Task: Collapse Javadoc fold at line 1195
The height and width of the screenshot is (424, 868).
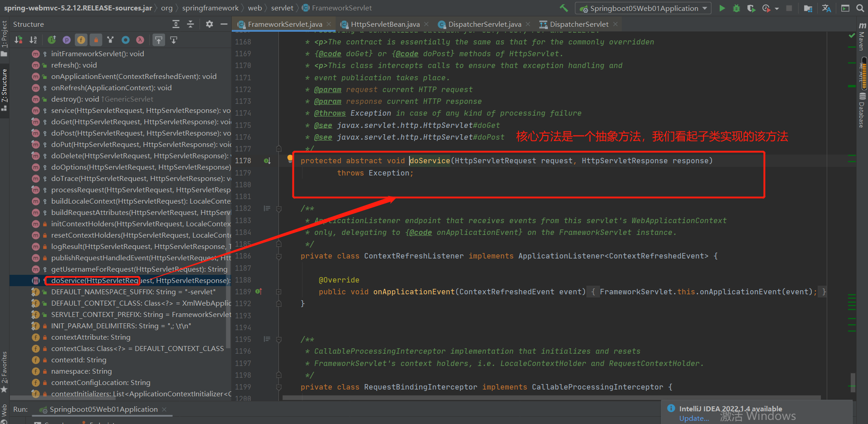Action: (279, 340)
